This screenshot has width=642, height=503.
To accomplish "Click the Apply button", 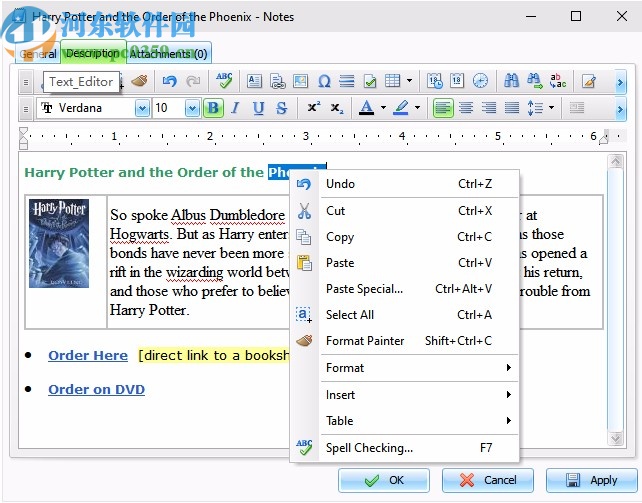I will coord(591,480).
